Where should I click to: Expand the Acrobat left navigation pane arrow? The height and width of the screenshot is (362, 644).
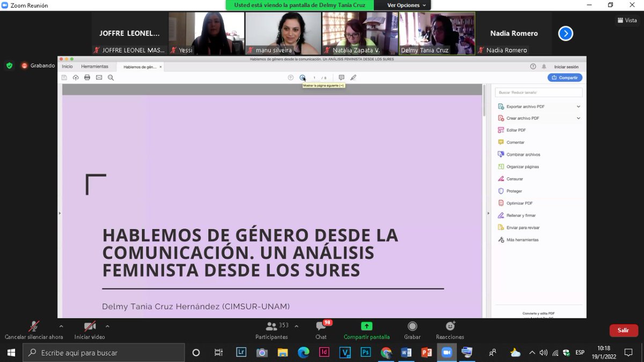(x=60, y=213)
